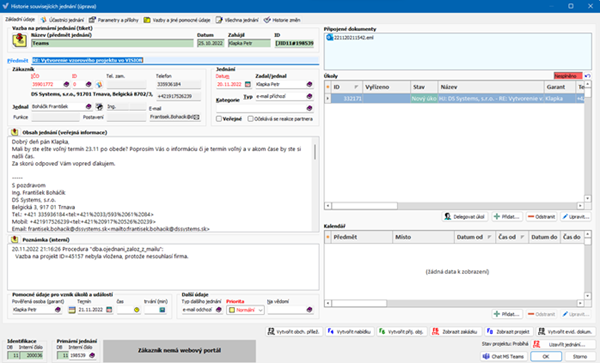The image size is (600, 363).
Task: Click calendar icon left of Termín field
Action: point(72,309)
